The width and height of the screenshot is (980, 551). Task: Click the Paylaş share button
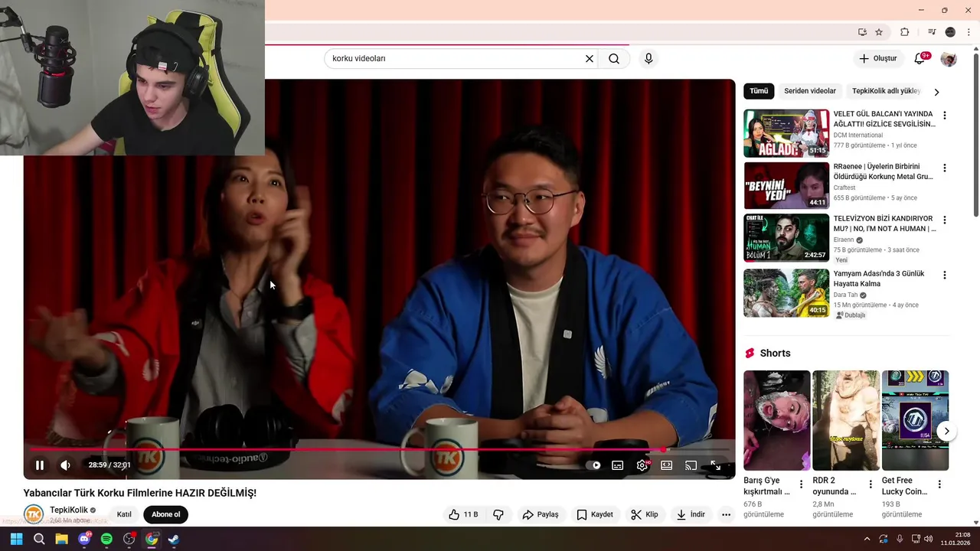pyautogui.click(x=541, y=514)
